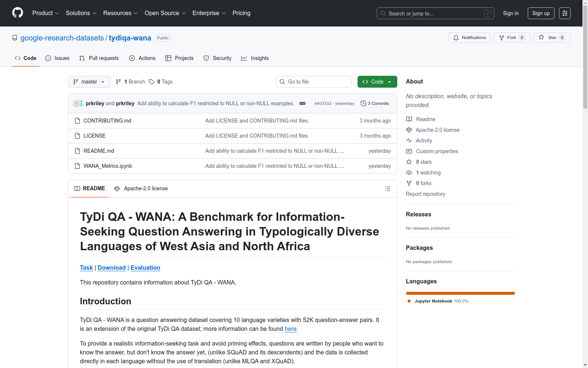Click the scales icon for Apache-2.0 license in About
Viewport: 588px width, 368px height.
(x=409, y=130)
